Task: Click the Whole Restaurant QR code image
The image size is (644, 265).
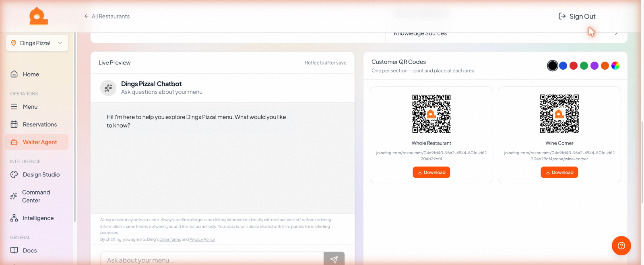Action: tap(431, 114)
